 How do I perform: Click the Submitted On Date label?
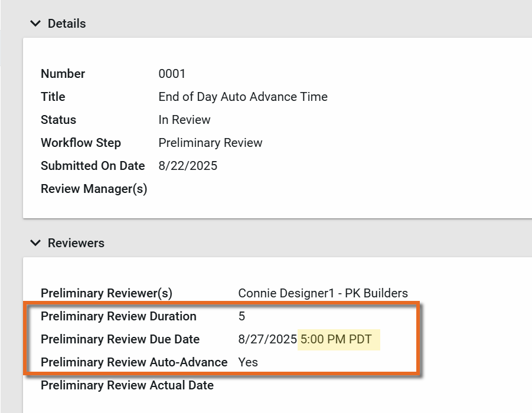(x=93, y=166)
